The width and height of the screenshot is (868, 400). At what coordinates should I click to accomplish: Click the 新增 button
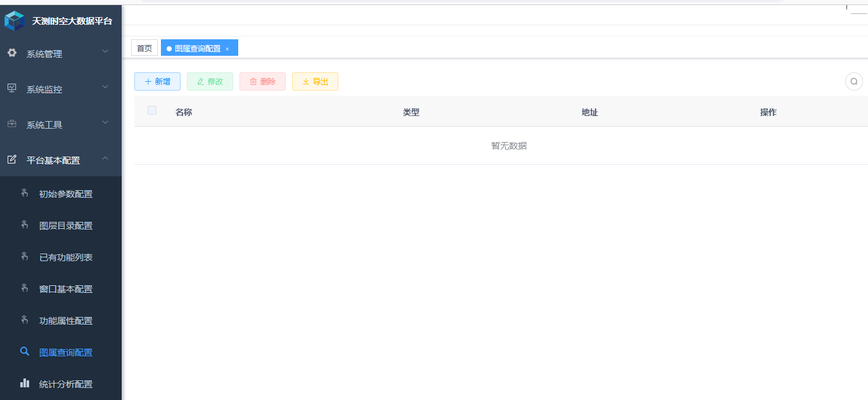coord(157,82)
